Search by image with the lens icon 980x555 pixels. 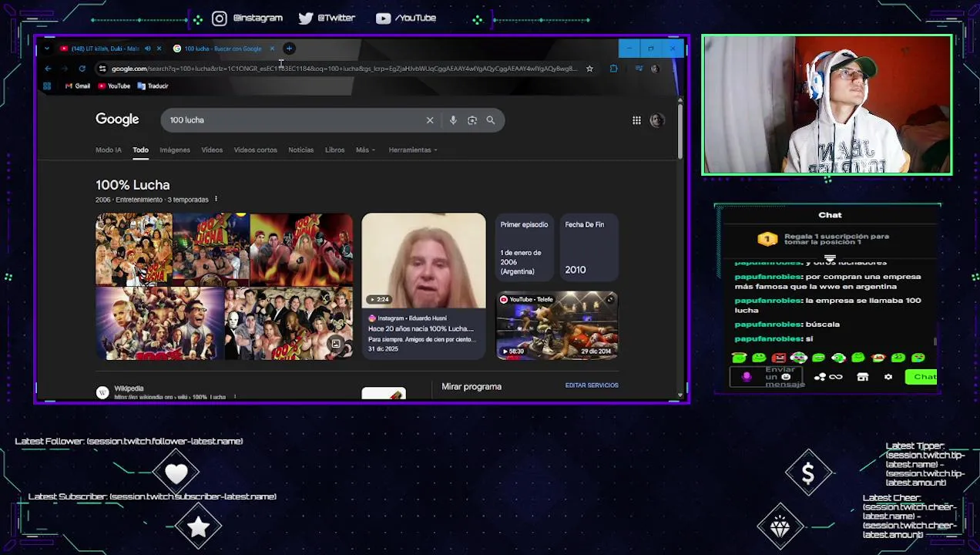click(472, 120)
